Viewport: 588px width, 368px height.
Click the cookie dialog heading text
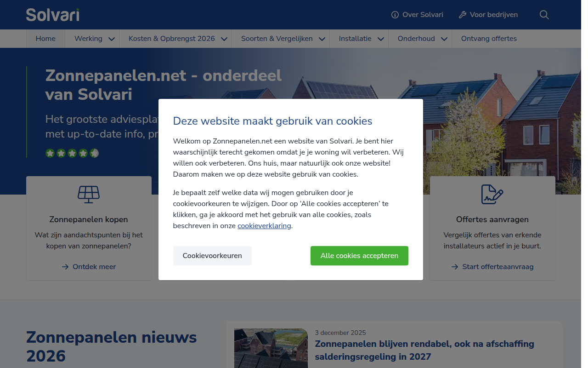[272, 121]
